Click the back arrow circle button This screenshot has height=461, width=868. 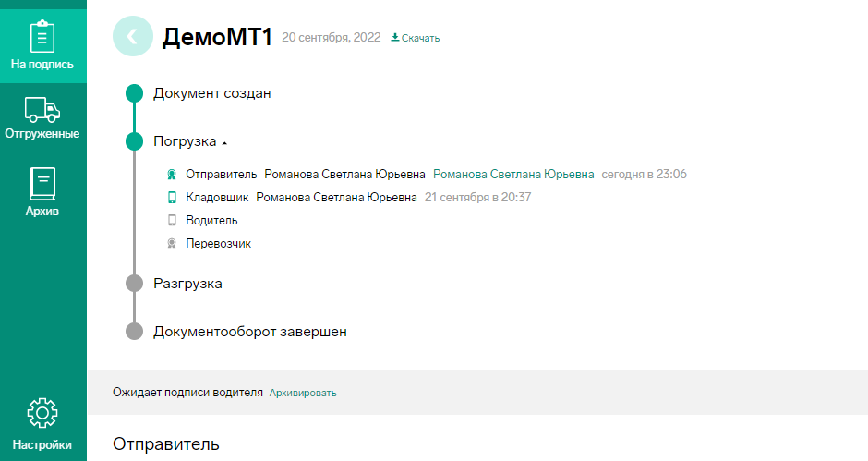133,37
